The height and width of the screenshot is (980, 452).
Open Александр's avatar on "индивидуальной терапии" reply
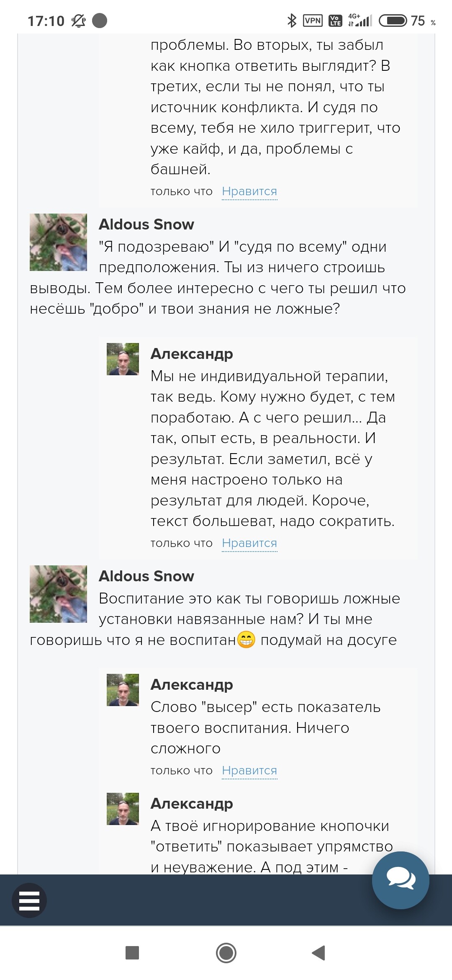coord(123,359)
